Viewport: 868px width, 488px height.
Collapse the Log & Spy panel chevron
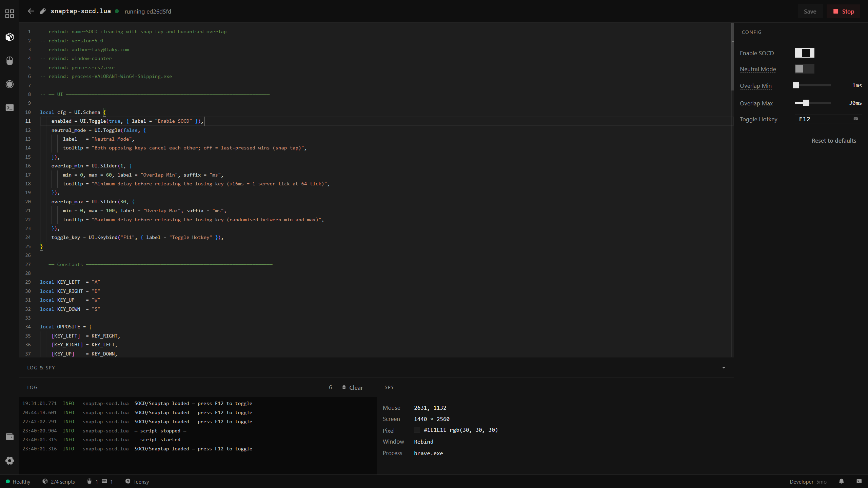(724, 368)
